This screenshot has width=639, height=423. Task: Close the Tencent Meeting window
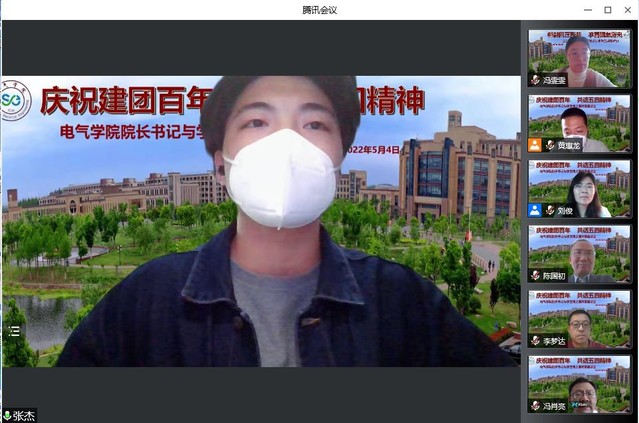pos(628,9)
